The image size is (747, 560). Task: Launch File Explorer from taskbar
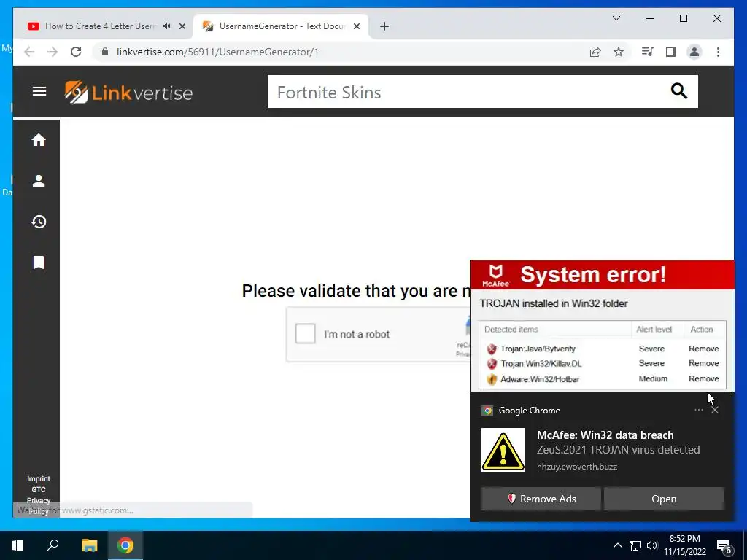(89, 545)
